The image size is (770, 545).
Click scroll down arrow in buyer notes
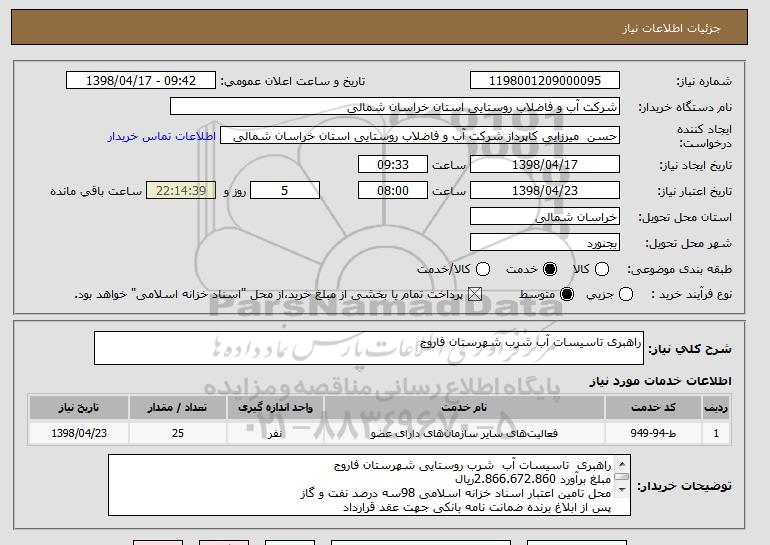coord(622,490)
